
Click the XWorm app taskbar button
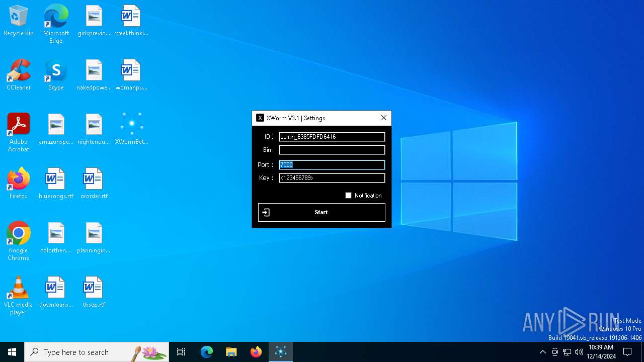(281, 352)
